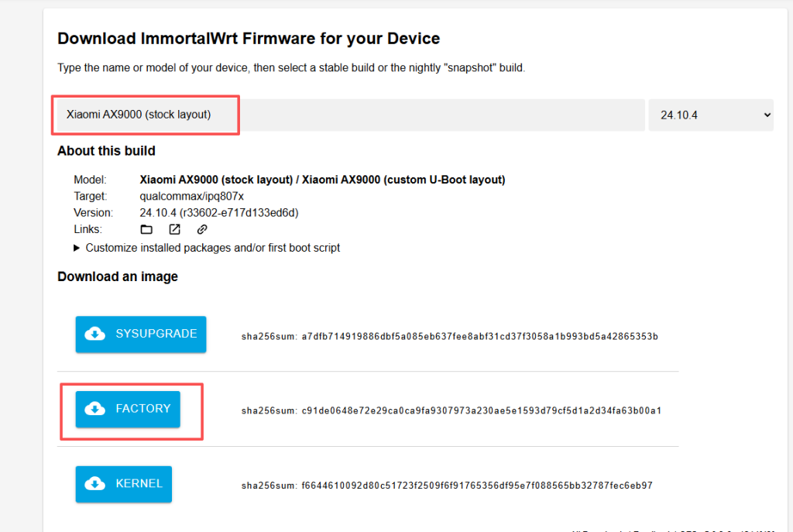Click the FACTORY sha256sum hash text
The image size is (793, 532).
tap(481, 410)
